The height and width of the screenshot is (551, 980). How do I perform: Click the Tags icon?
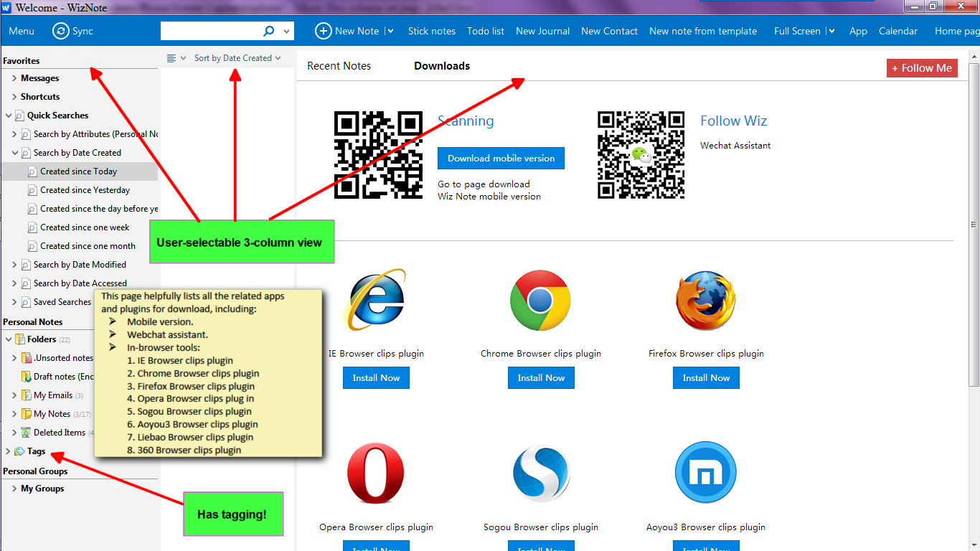(19, 451)
